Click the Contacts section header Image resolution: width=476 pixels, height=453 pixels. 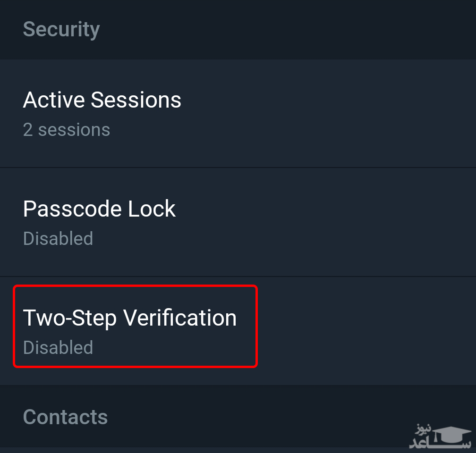click(65, 417)
